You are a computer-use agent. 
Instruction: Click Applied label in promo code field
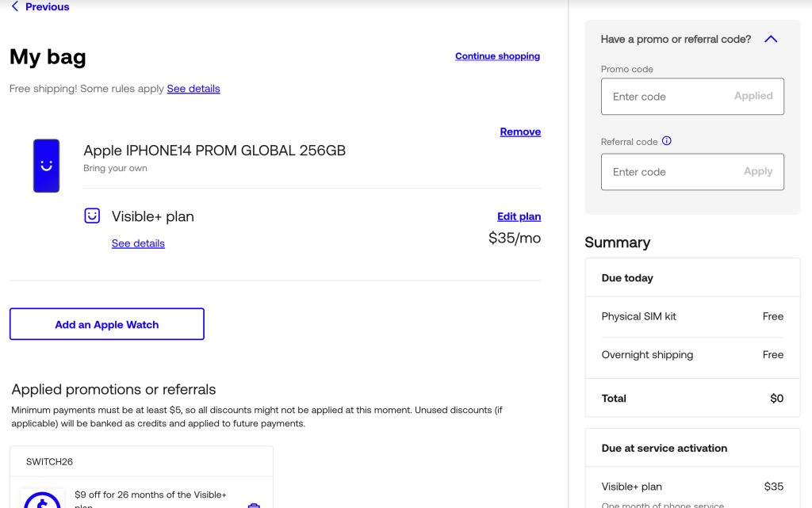pos(753,96)
